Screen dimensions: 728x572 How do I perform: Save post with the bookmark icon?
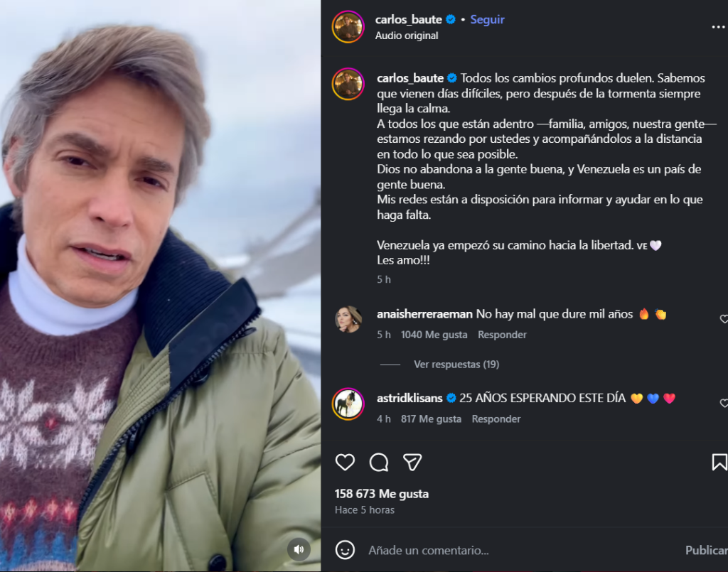click(719, 463)
